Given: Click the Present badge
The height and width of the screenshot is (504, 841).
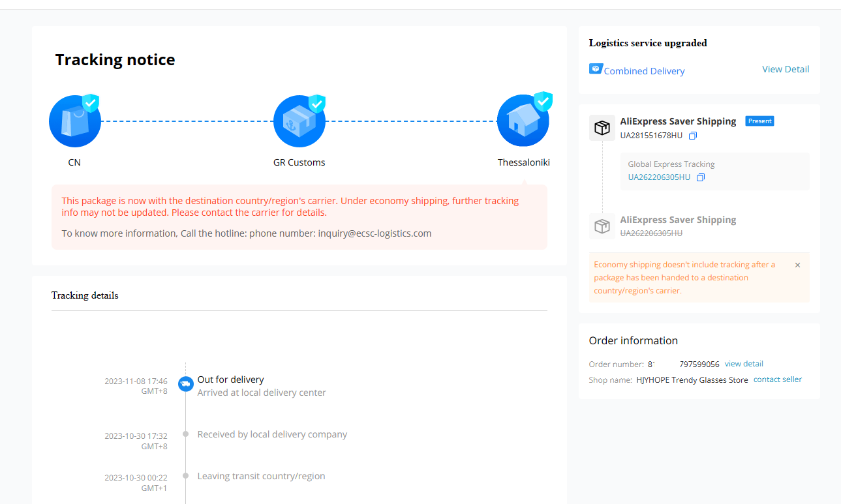Looking at the screenshot, I should tap(759, 121).
